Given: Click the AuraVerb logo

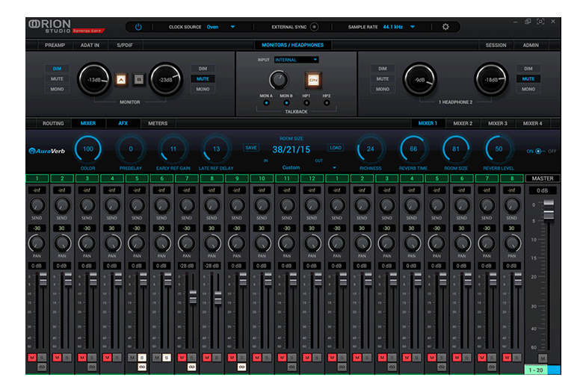Looking at the screenshot, I should [48, 150].
